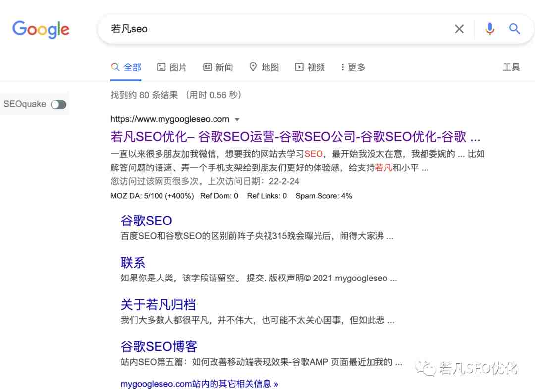
Task: Select the 全部 tab
Action: click(x=126, y=67)
